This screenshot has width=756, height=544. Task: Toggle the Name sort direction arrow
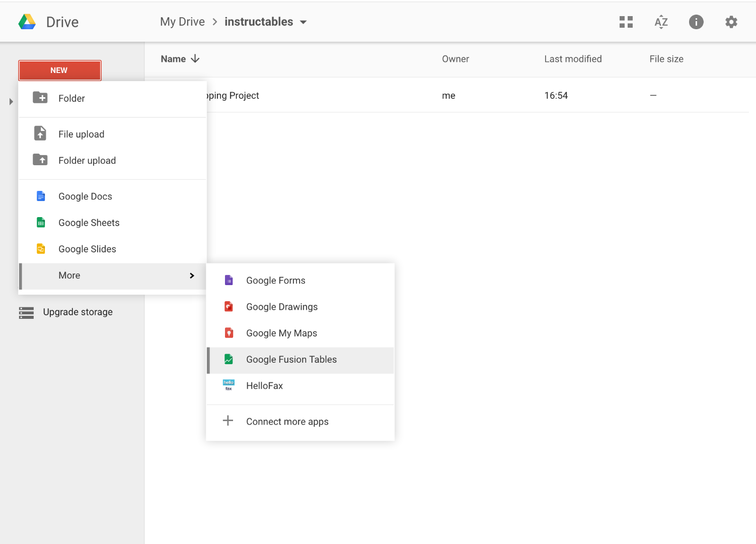pos(196,59)
